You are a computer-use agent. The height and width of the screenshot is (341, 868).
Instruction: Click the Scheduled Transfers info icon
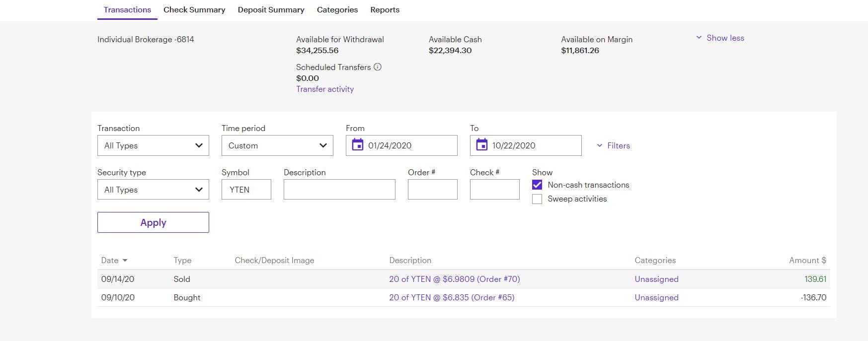pos(378,67)
